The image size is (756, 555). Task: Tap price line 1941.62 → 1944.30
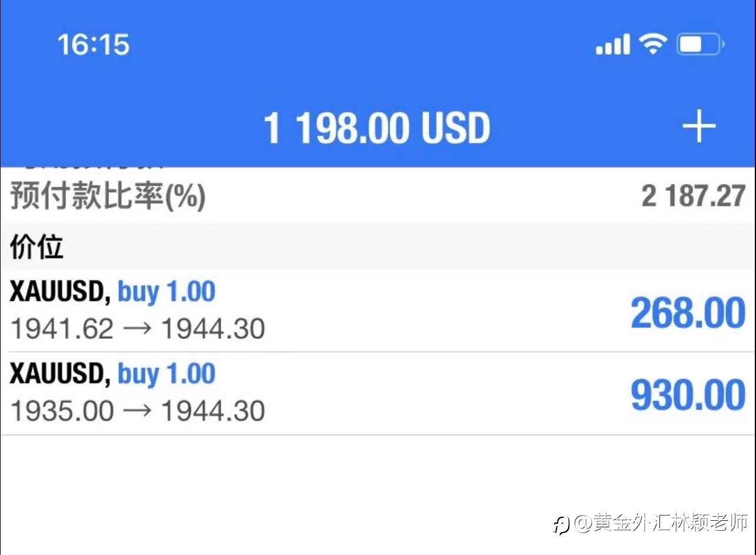click(138, 329)
